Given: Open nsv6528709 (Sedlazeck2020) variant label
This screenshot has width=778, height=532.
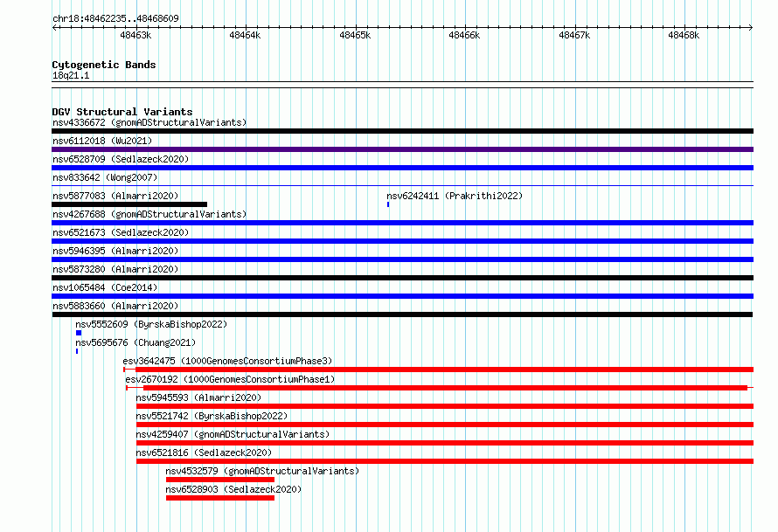Looking at the screenshot, I should coord(121,159).
